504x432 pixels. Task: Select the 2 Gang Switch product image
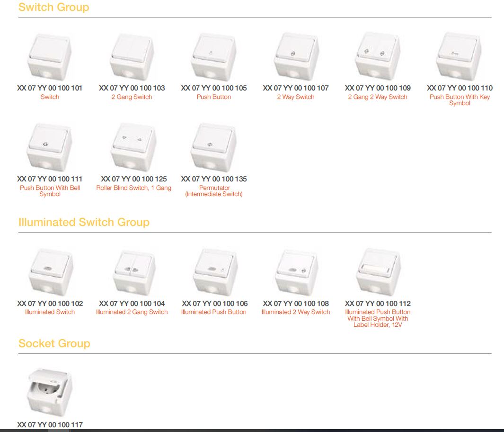tap(132, 57)
